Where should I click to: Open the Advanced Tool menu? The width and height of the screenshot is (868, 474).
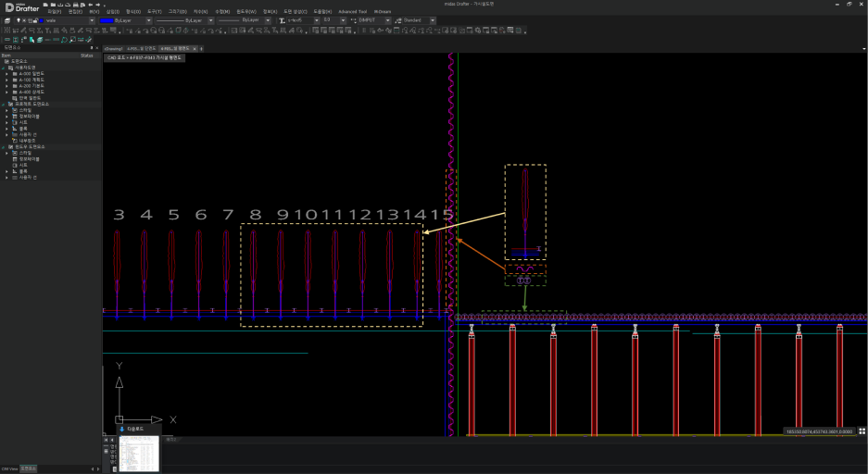353,12
